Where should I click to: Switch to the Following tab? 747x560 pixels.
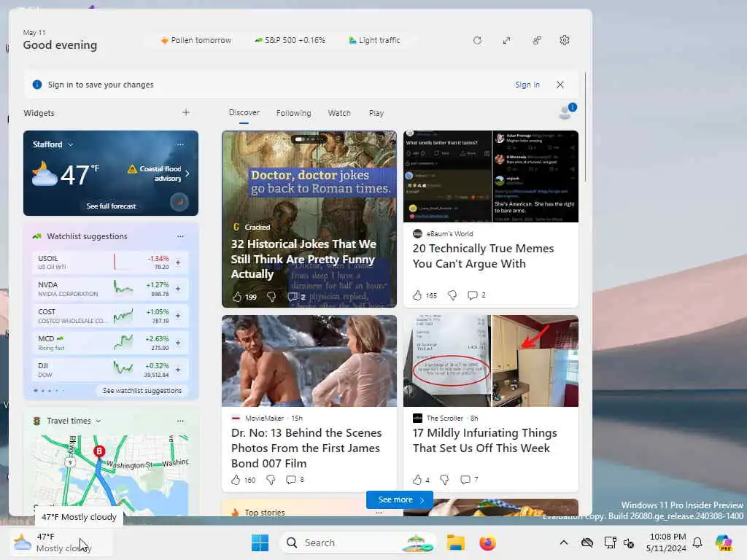point(293,113)
